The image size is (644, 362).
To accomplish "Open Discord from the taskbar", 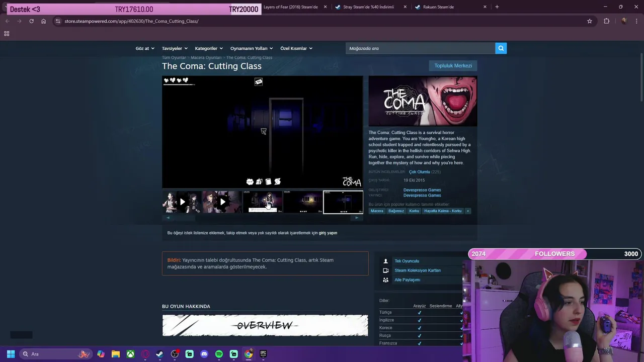I will 204,354.
